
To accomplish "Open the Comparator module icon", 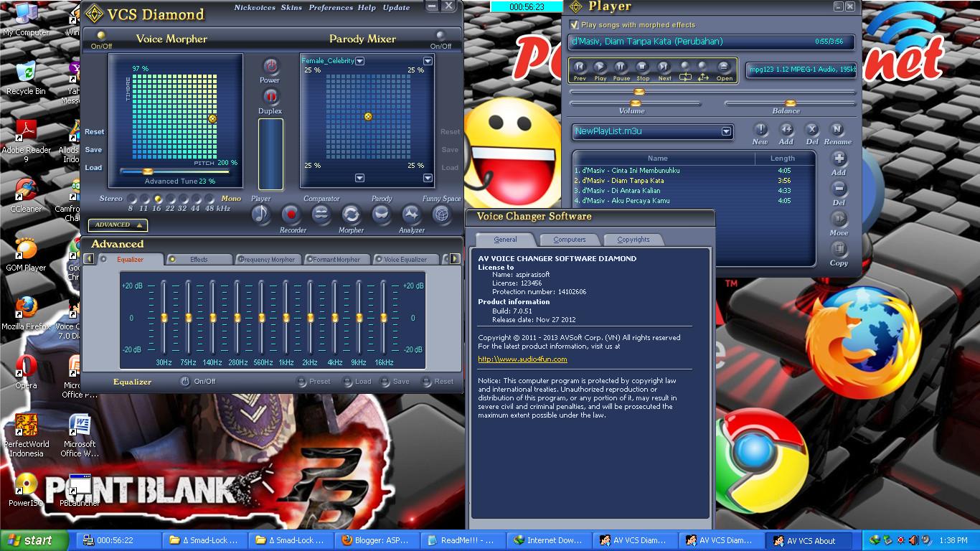I will tap(321, 214).
